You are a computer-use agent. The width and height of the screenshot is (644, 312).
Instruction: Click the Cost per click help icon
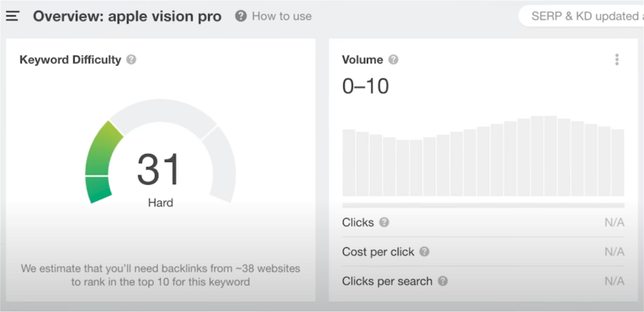[424, 252]
